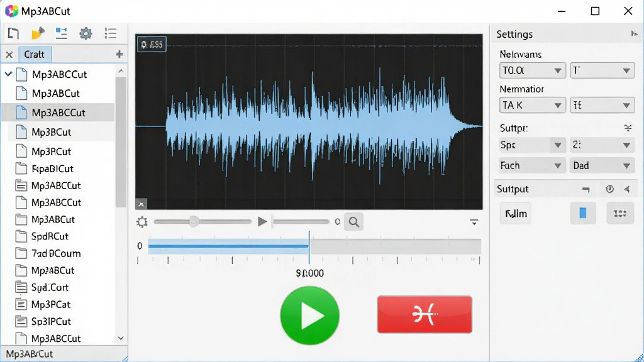Click the red cut button
This screenshot has height=362, width=644.
(425, 314)
